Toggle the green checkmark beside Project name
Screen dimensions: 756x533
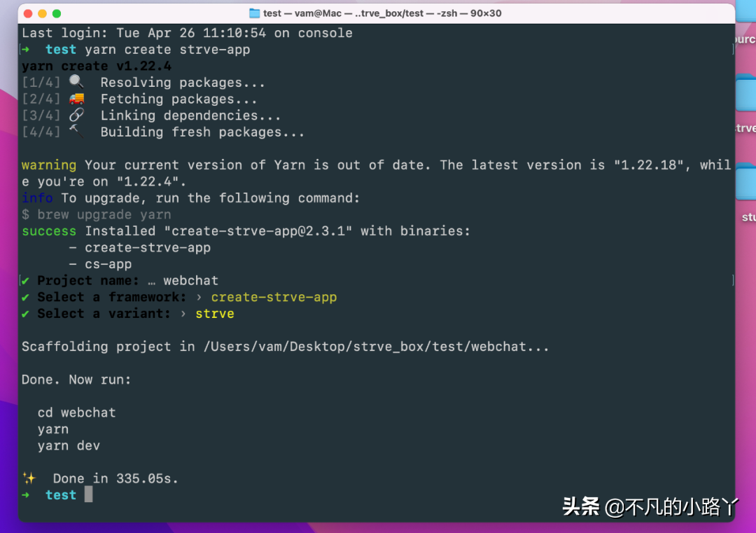click(x=24, y=280)
